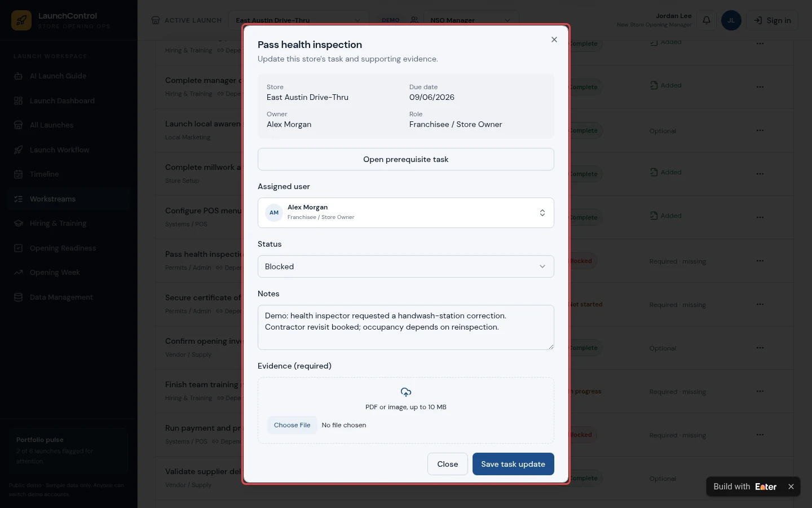
Task: Click Added evidence on Complete manager row
Action: point(666,85)
